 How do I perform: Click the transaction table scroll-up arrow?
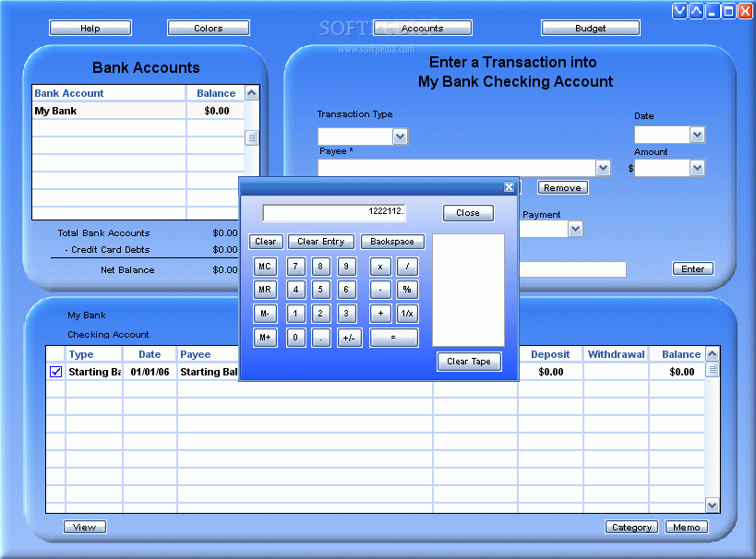(x=713, y=354)
